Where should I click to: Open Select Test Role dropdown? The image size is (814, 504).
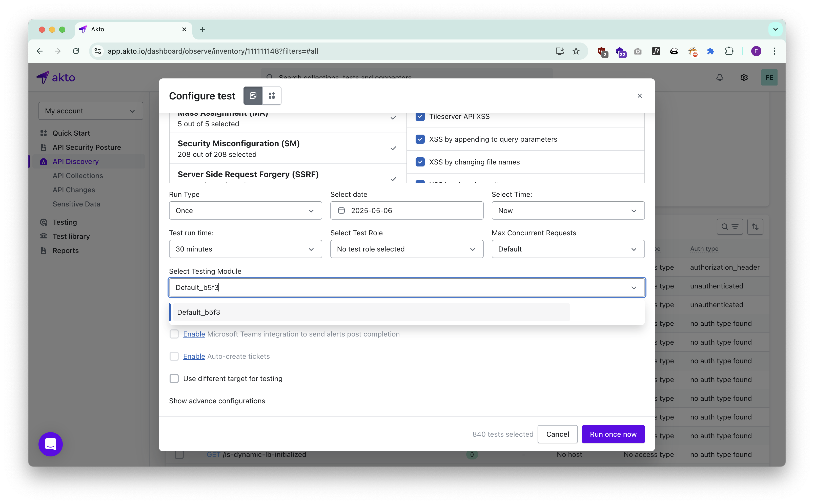[406, 249]
